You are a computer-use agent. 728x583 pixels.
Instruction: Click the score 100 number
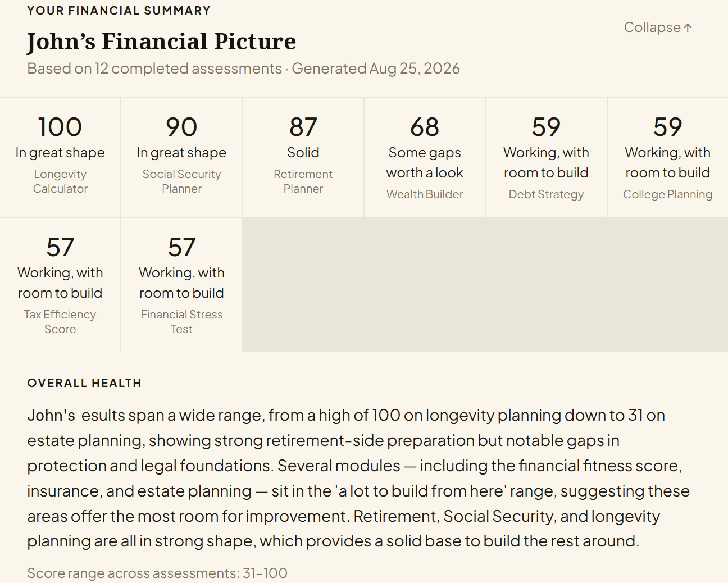(x=60, y=127)
